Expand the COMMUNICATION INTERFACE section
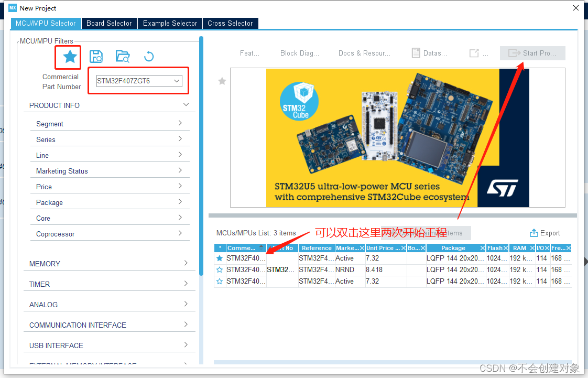 coord(186,325)
